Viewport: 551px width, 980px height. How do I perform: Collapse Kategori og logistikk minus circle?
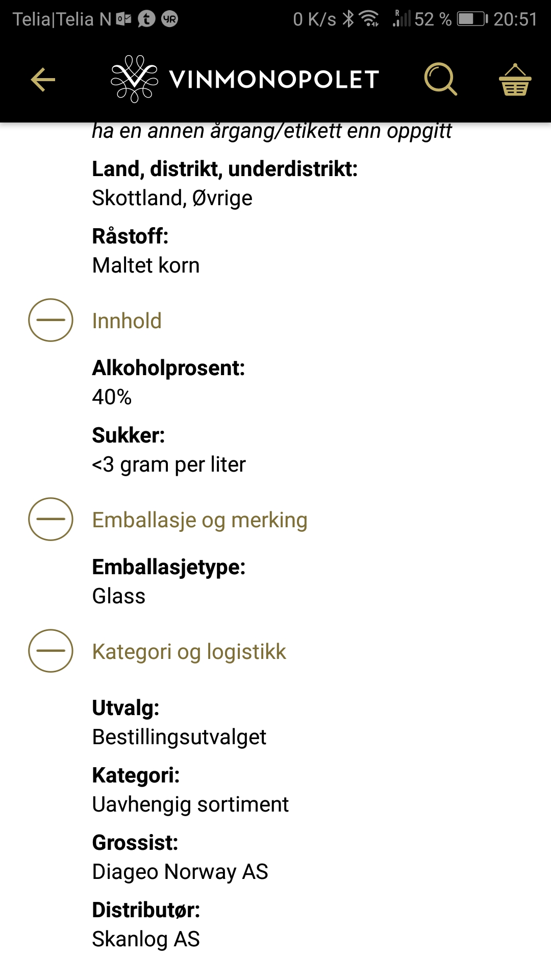tap(51, 651)
